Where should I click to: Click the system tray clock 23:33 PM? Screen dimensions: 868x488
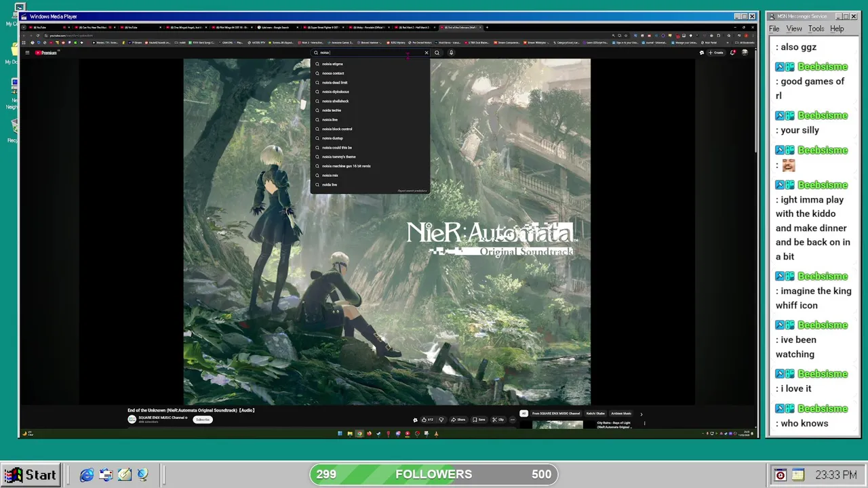(835, 475)
